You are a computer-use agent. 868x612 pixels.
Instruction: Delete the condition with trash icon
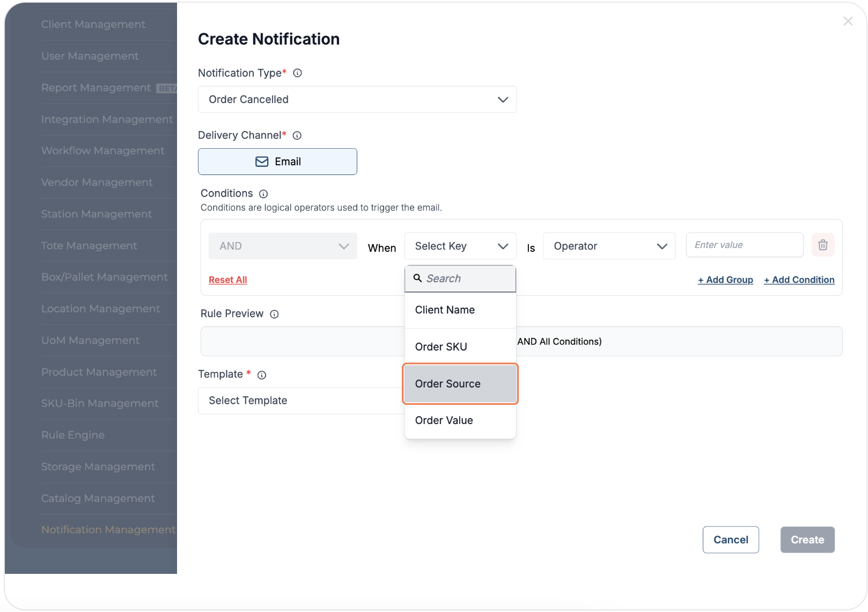click(x=822, y=245)
